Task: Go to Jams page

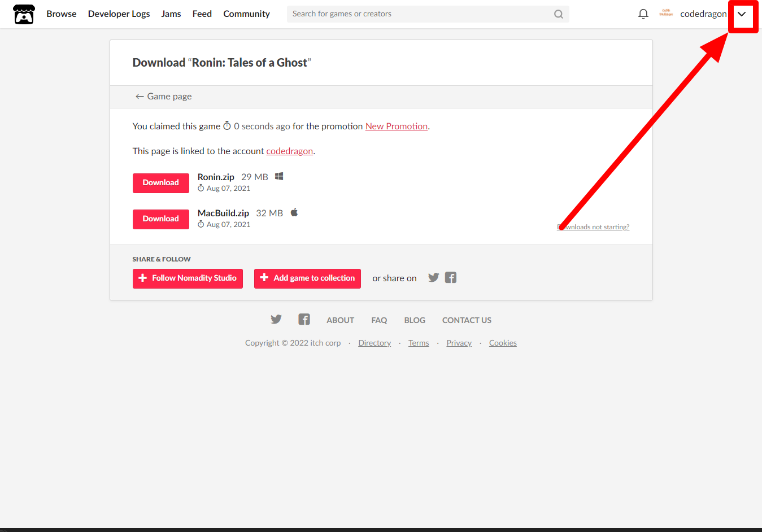Action: (171, 14)
